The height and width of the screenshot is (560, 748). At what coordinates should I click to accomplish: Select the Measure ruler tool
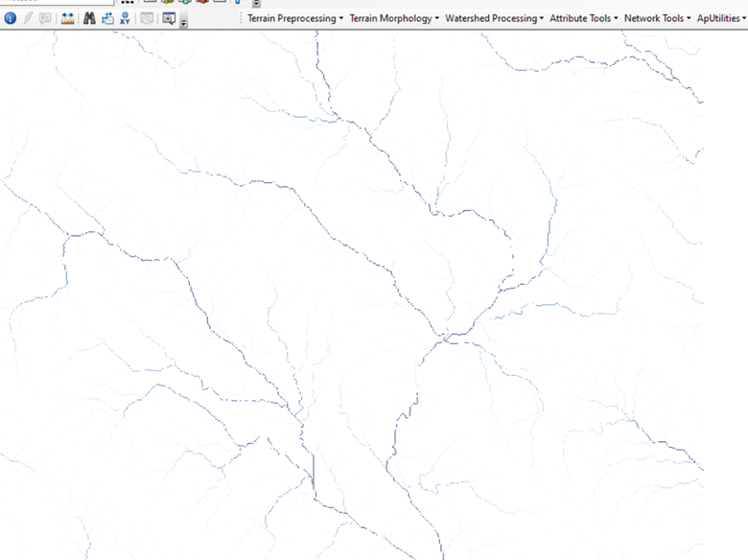click(x=68, y=18)
